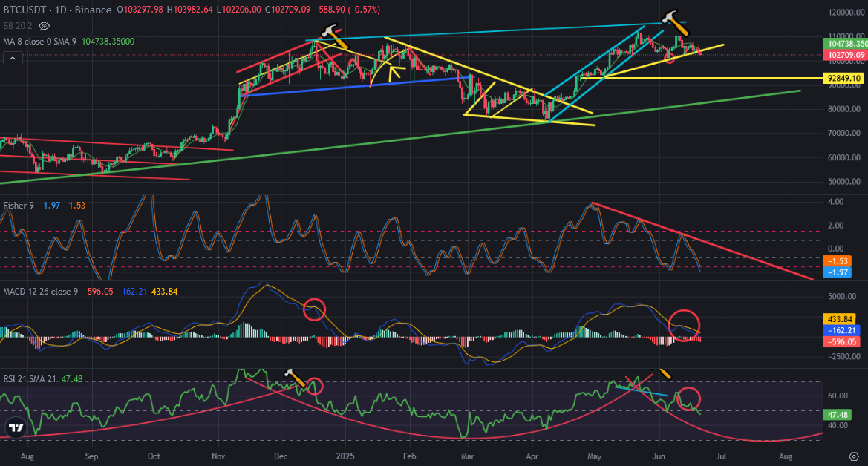Click the orange −1.53 Fisher axis tag
The image size is (868, 466).
point(838,261)
